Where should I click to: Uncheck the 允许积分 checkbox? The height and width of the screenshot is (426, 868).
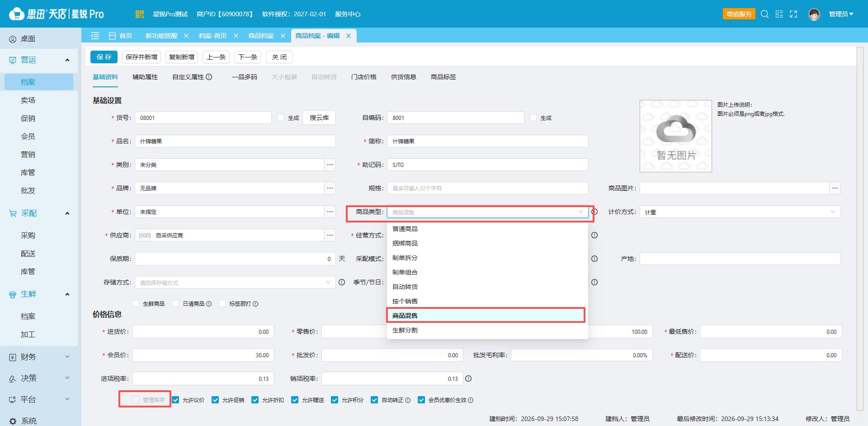pos(335,400)
